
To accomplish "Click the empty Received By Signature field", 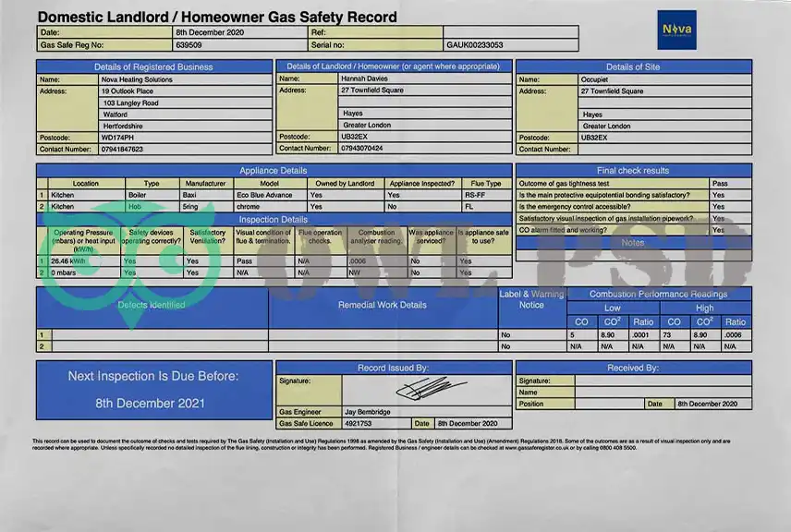I will pyautogui.click(x=663, y=381).
